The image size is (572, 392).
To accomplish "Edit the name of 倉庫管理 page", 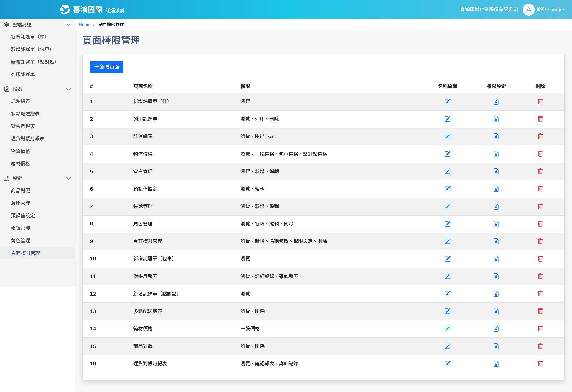I will [x=447, y=171].
